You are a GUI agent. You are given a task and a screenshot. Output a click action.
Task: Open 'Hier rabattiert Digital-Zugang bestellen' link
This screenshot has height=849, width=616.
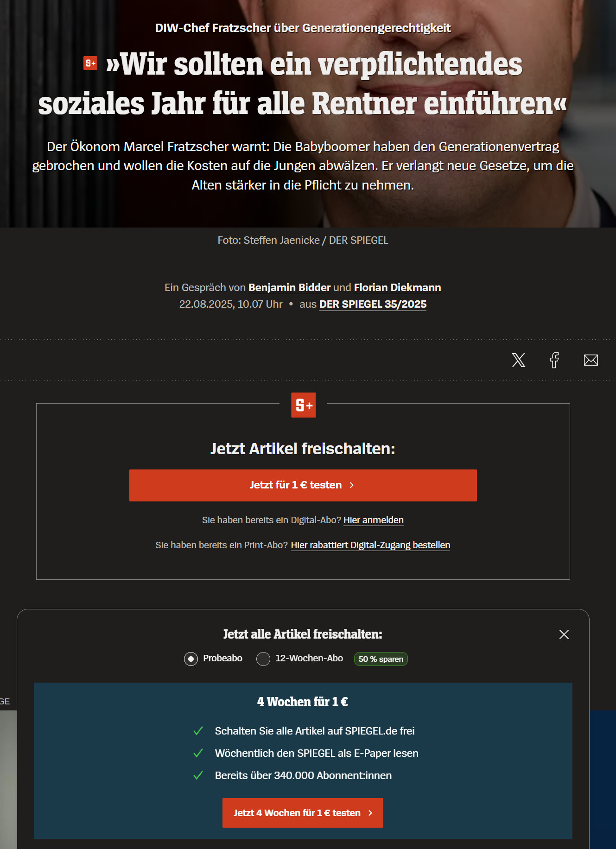point(370,545)
